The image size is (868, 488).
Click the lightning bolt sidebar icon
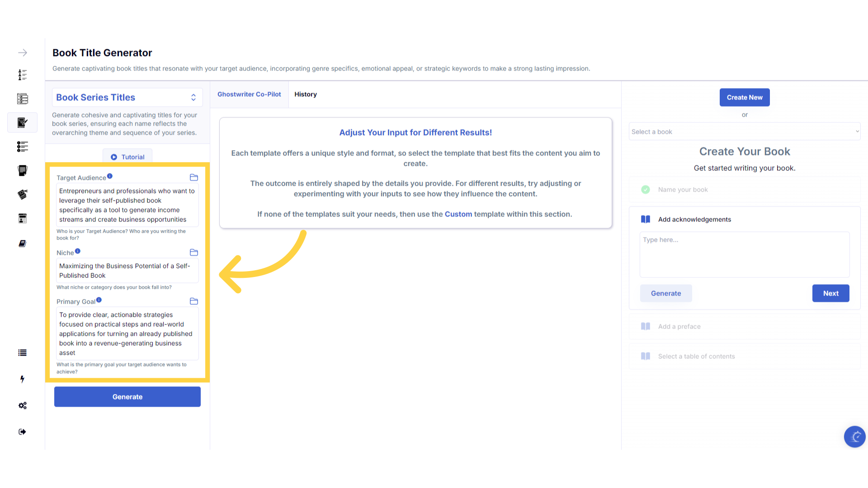(22, 379)
